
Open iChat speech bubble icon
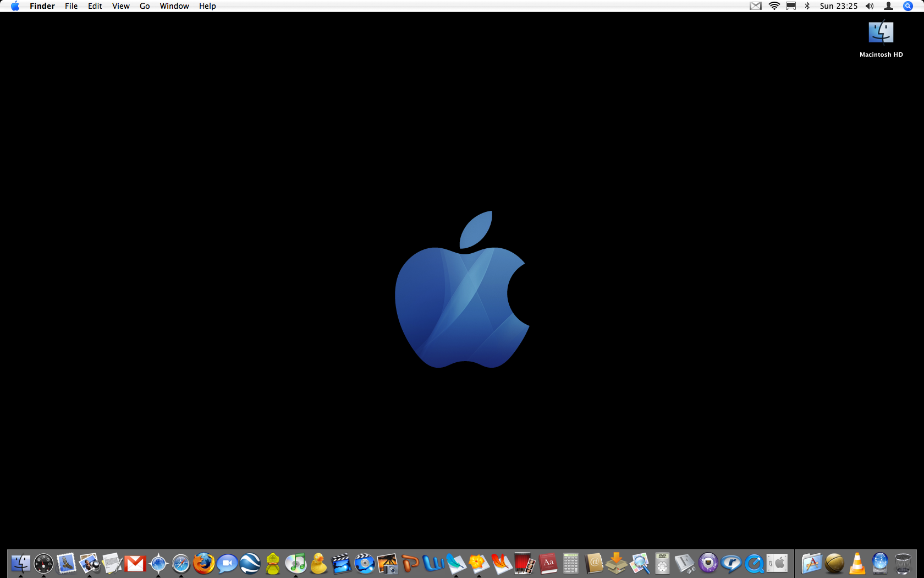tap(227, 563)
